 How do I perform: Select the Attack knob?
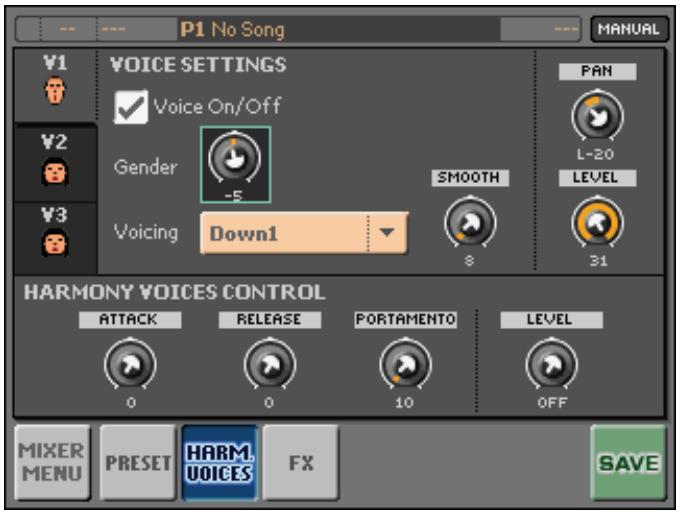[x=130, y=364]
